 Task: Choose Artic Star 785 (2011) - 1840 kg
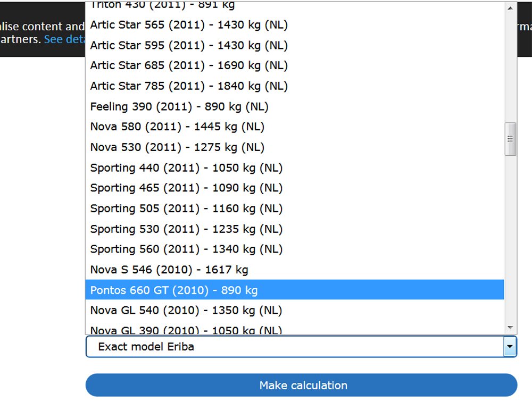point(295,86)
